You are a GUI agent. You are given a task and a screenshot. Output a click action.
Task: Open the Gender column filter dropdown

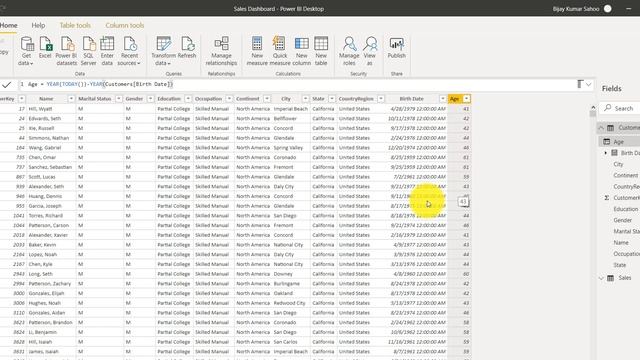tap(150, 99)
